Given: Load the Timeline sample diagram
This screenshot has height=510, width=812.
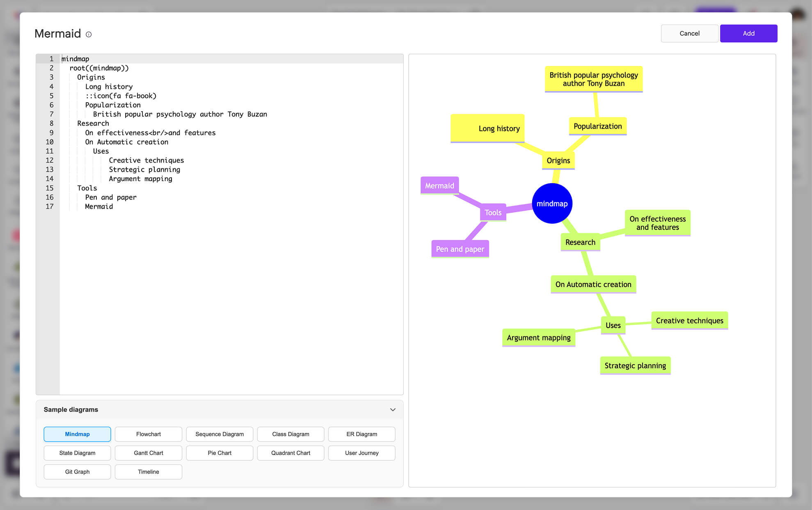Looking at the screenshot, I should point(149,472).
